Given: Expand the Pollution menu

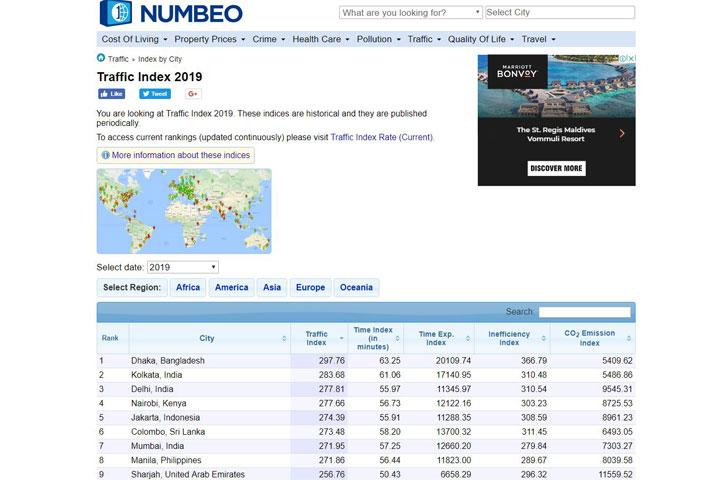Looking at the screenshot, I should [379, 40].
